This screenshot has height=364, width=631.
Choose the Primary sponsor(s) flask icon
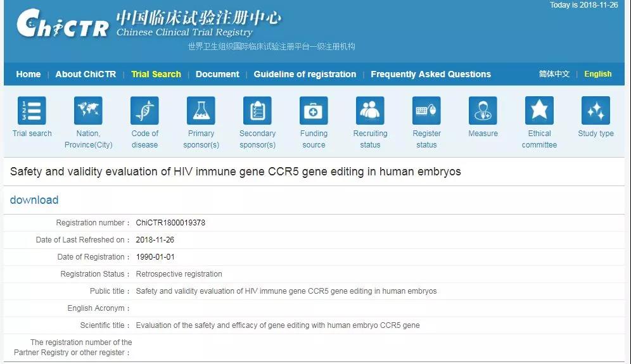(x=201, y=111)
